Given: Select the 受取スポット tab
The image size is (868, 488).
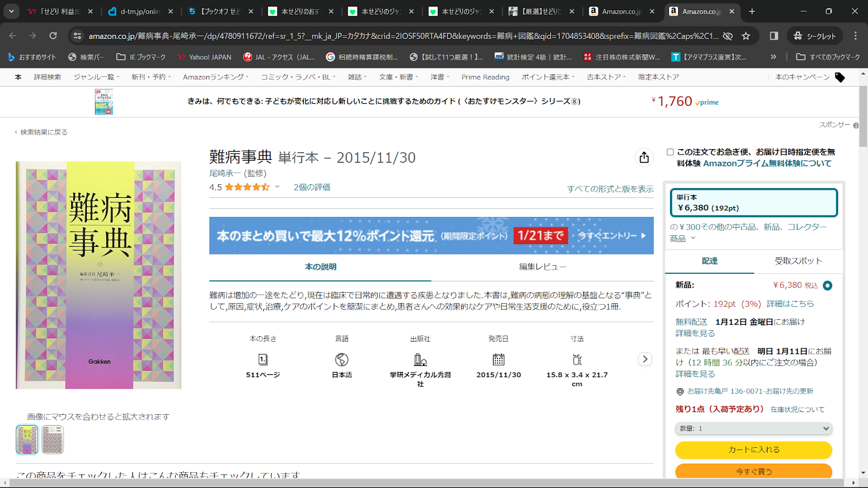Looking at the screenshot, I should click(799, 261).
